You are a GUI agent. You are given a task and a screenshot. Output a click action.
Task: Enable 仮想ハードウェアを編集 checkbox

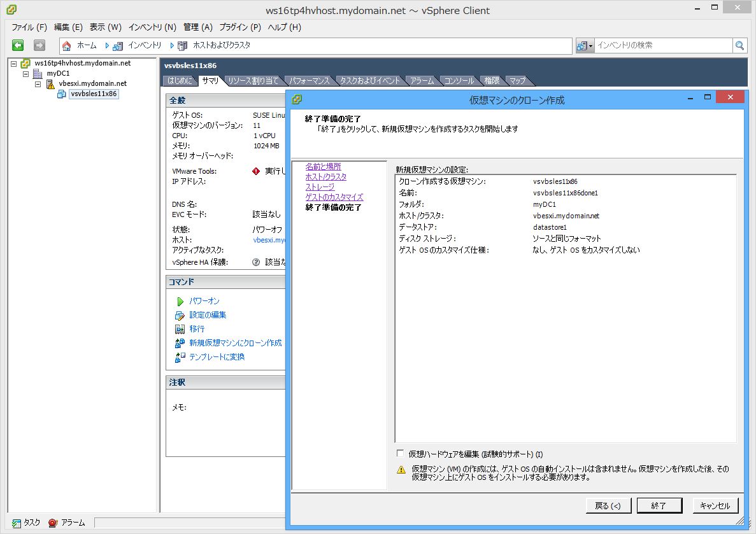(x=400, y=454)
